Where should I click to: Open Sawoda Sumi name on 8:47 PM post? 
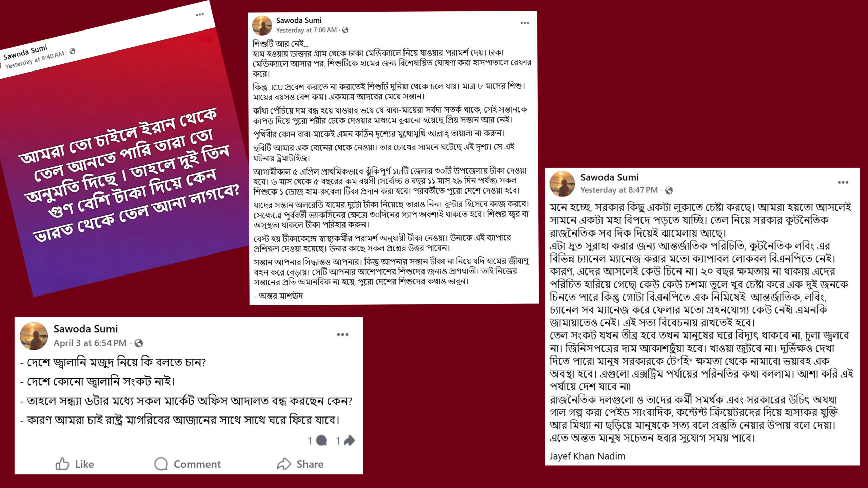[x=609, y=177]
